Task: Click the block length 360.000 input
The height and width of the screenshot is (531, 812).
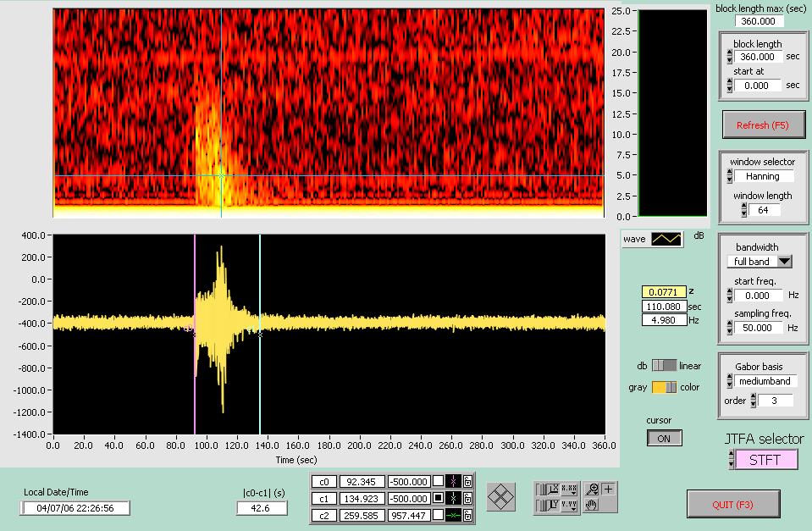Action: 759,57
